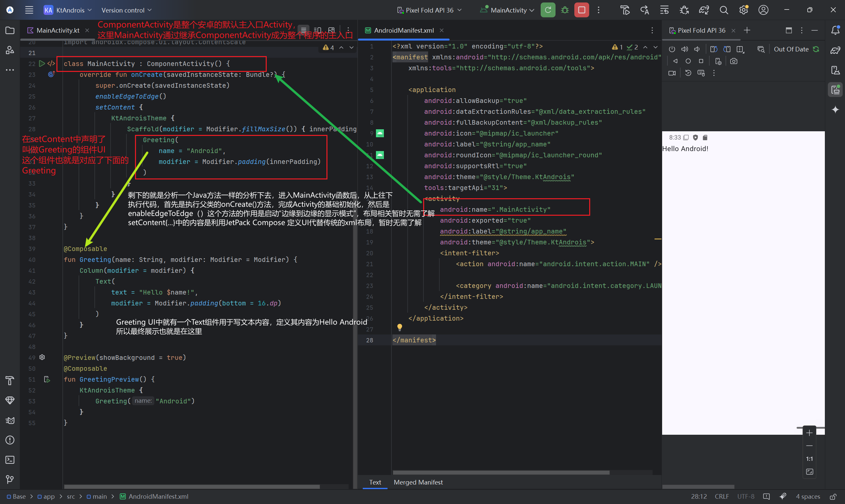
Task: Open the Gemini sparkle assistant icon
Action: (835, 110)
